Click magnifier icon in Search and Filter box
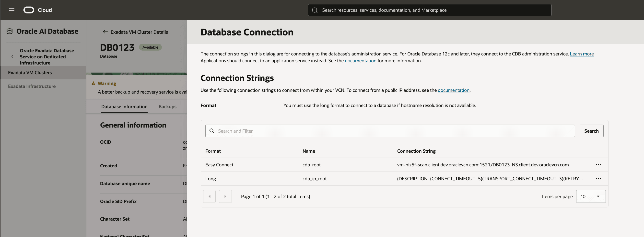The image size is (644, 237). 212,131
